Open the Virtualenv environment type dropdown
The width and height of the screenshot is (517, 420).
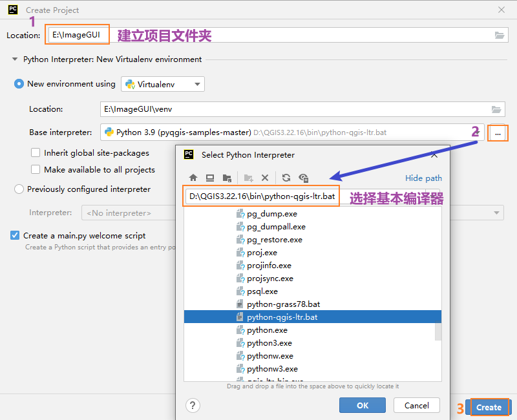[x=163, y=84]
